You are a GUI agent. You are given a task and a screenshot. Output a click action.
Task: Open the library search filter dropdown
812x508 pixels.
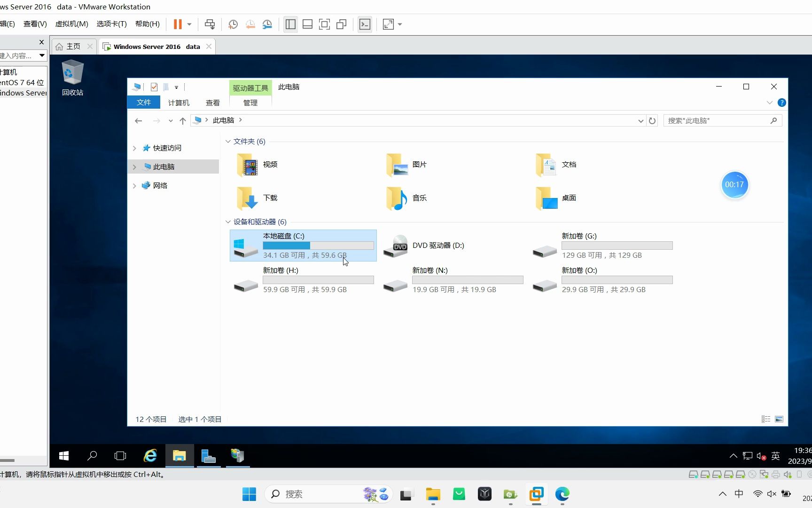coord(42,56)
